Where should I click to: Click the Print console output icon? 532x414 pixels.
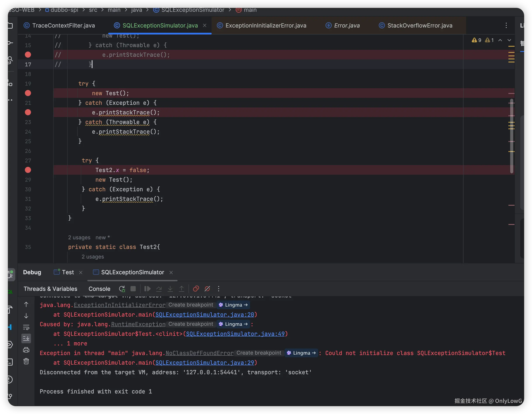[26, 350]
